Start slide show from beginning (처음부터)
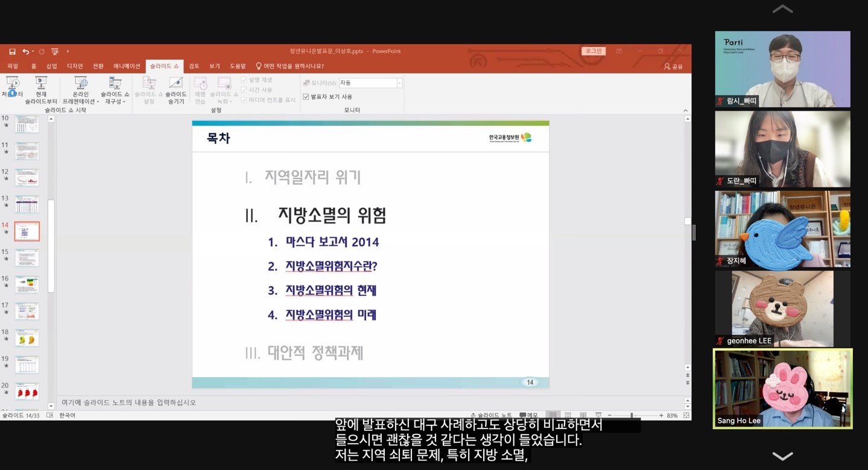Image resolution: width=868 pixels, height=470 pixels. tap(12, 87)
